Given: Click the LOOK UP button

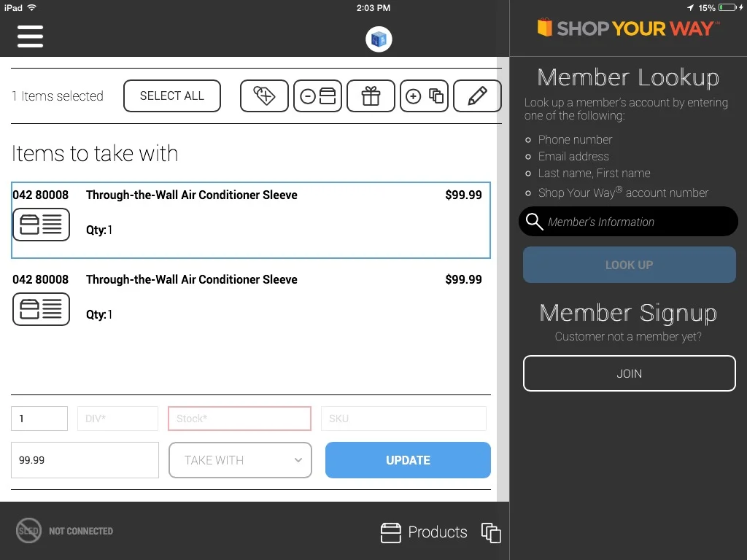Looking at the screenshot, I should tap(630, 265).
